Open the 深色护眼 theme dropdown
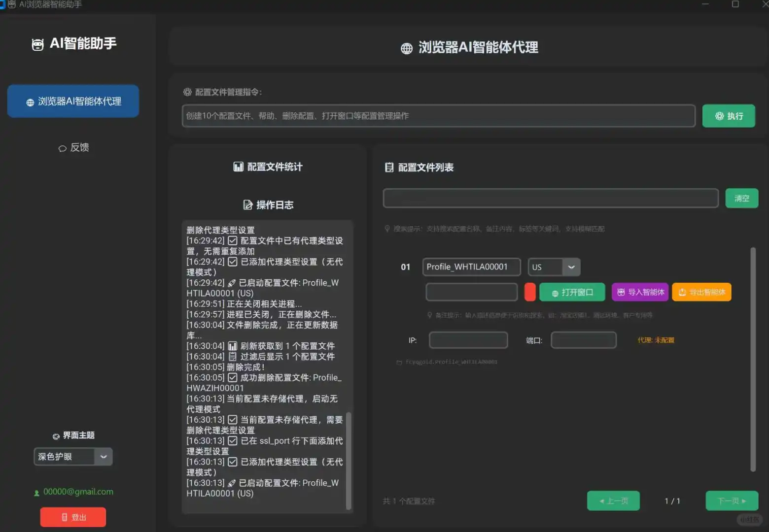 coord(104,457)
